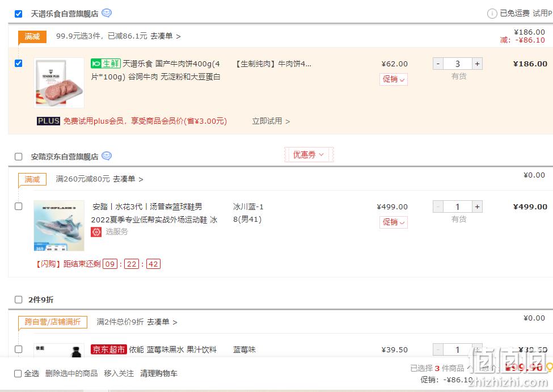This screenshot has height=392, width=553.
Task: Decrease beef patty quantity
Action: [x=438, y=64]
